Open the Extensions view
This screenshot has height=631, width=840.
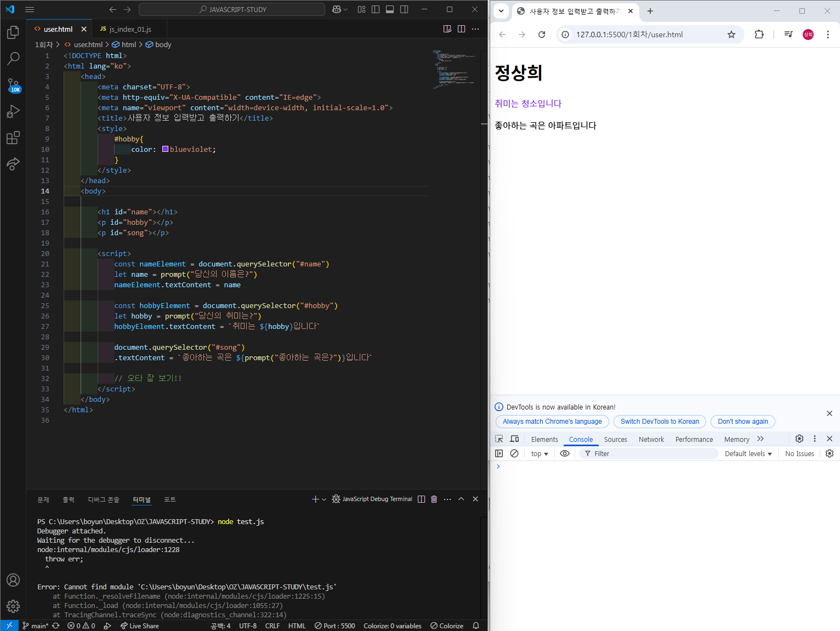[x=13, y=138]
